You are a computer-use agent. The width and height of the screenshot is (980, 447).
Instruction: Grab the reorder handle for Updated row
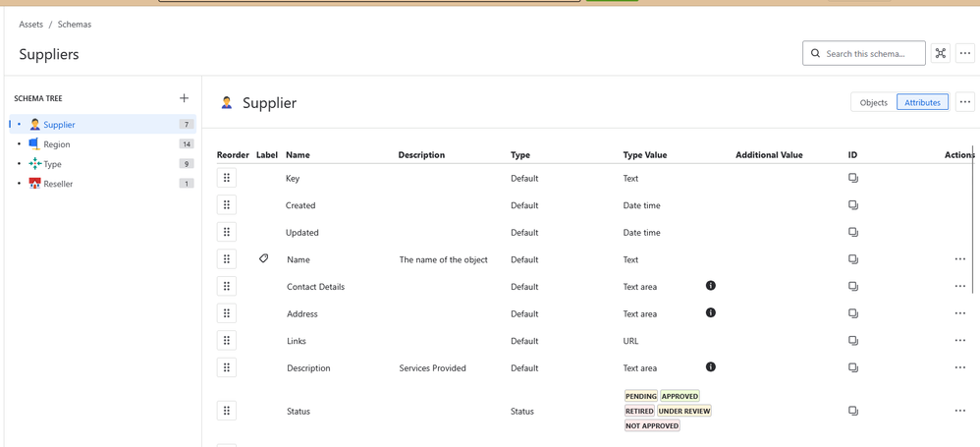coord(226,232)
